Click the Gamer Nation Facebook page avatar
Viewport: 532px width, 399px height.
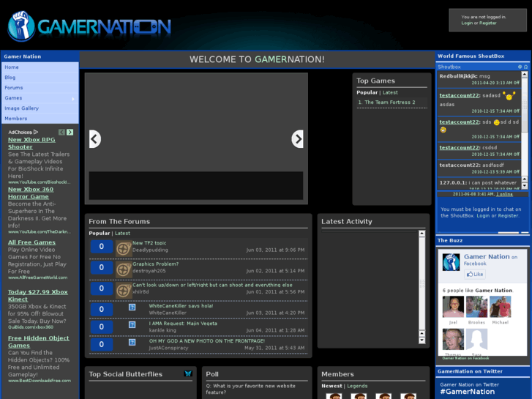[451, 261]
